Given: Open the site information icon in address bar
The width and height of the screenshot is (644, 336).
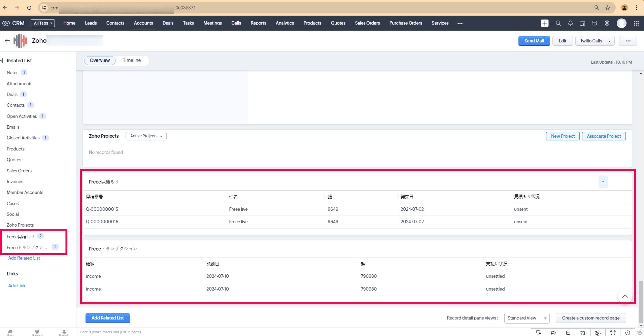Looking at the screenshot, I should coord(44,8).
